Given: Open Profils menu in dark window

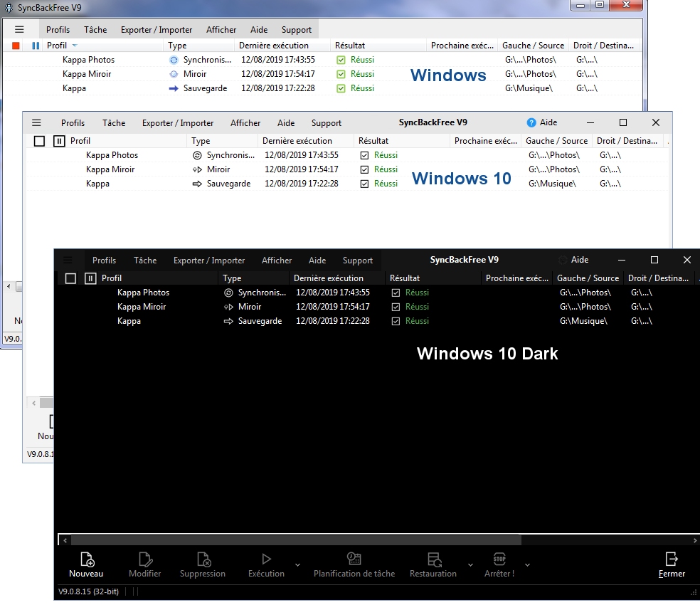Looking at the screenshot, I should (x=104, y=261).
